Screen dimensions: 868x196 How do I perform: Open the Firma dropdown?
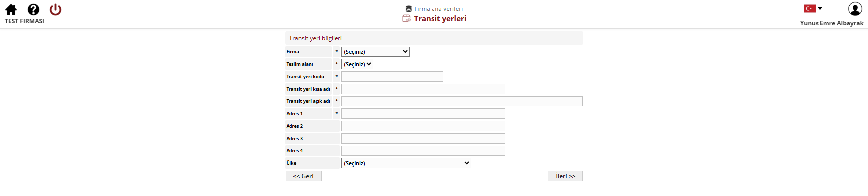[x=376, y=51]
